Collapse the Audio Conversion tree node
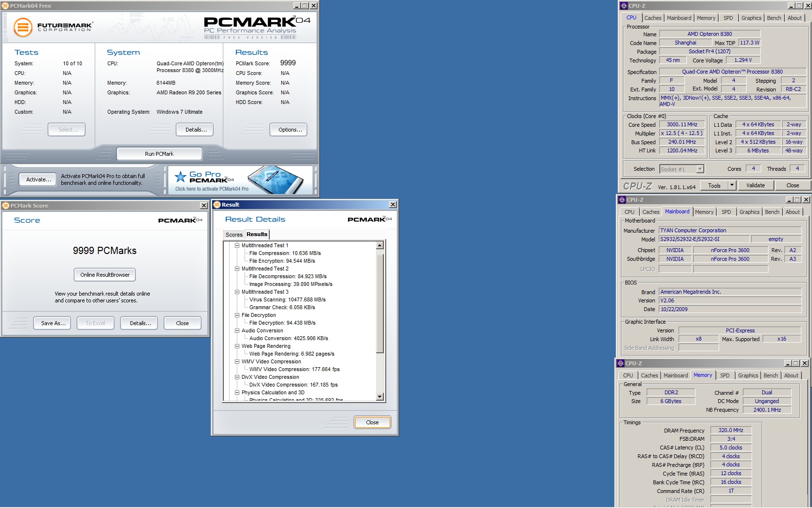This screenshot has height=508, width=812. 237,330
